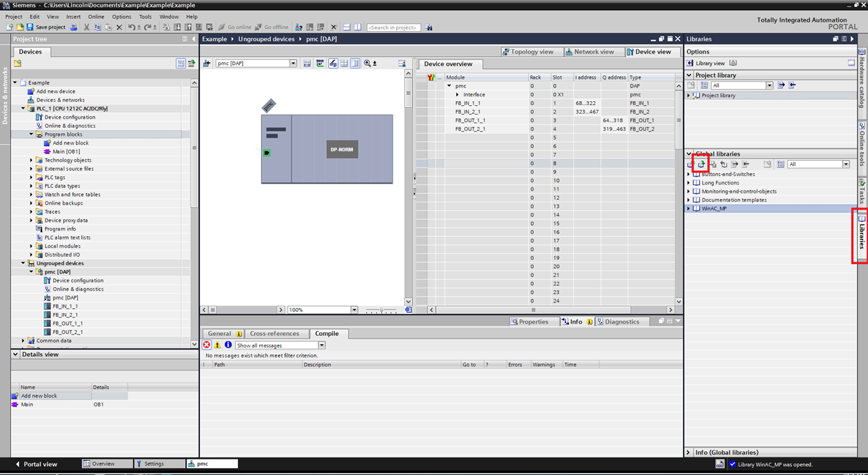This screenshot has width=868, height=475.
Task: Expand the WinAC_MP global library
Action: (x=690, y=208)
